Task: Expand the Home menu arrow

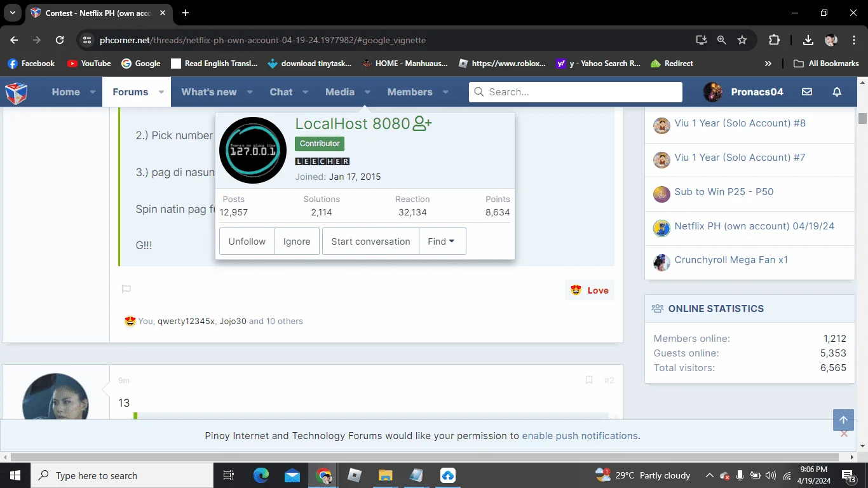Action: [x=93, y=92]
